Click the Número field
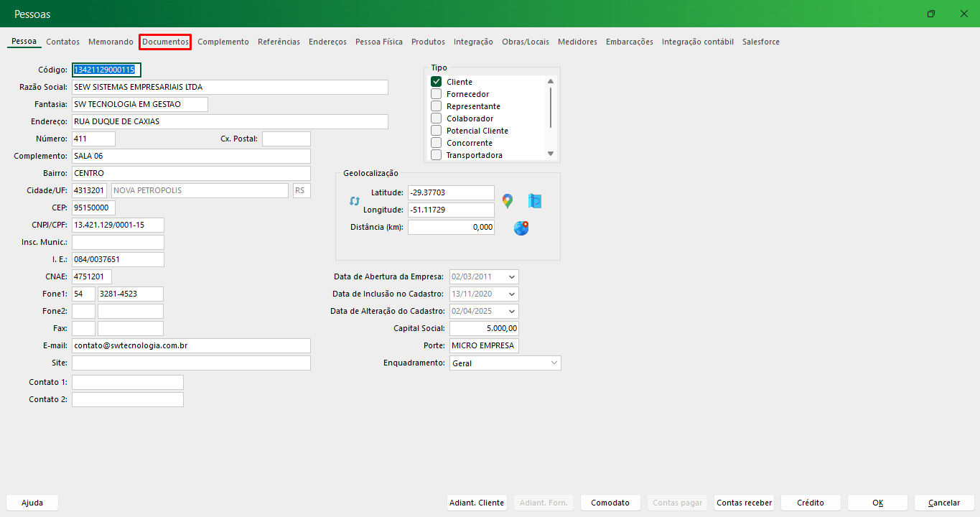980x517 pixels. click(x=93, y=139)
